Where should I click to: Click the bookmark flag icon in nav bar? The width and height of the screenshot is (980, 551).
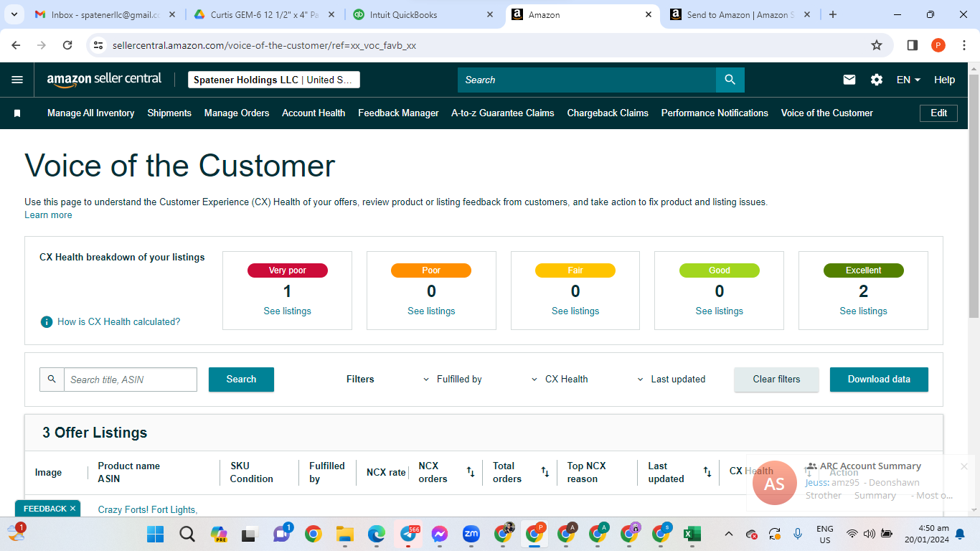(x=17, y=113)
